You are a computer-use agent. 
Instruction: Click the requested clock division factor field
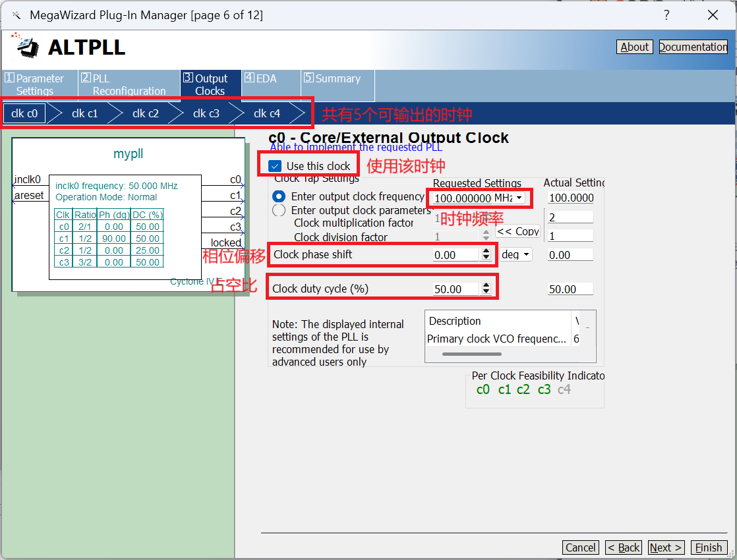point(457,236)
